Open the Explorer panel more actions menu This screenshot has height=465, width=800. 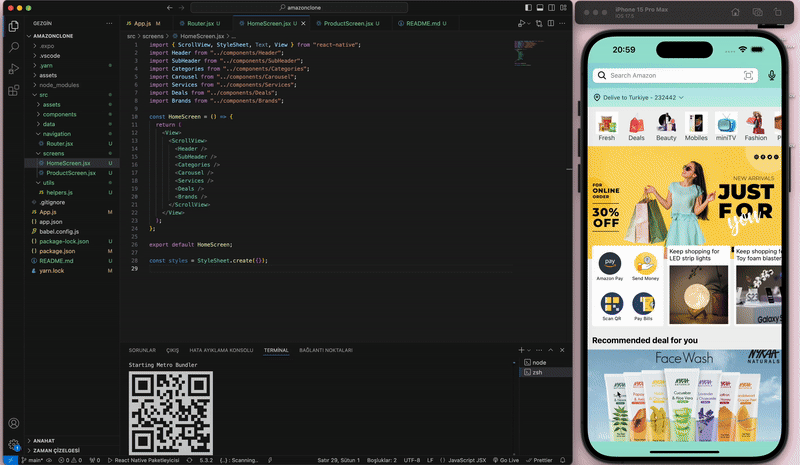click(x=109, y=23)
